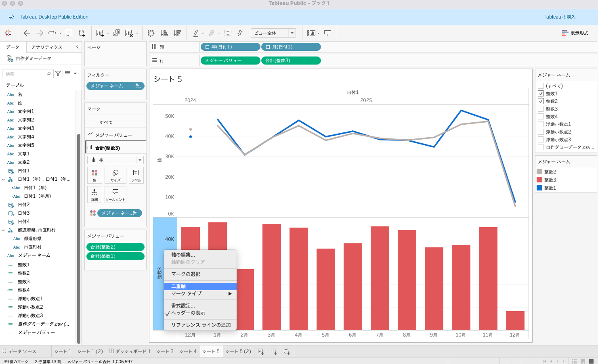Click the save workbook icon
Image resolution: width=598 pixels, height=364 pixels.
tap(69, 33)
